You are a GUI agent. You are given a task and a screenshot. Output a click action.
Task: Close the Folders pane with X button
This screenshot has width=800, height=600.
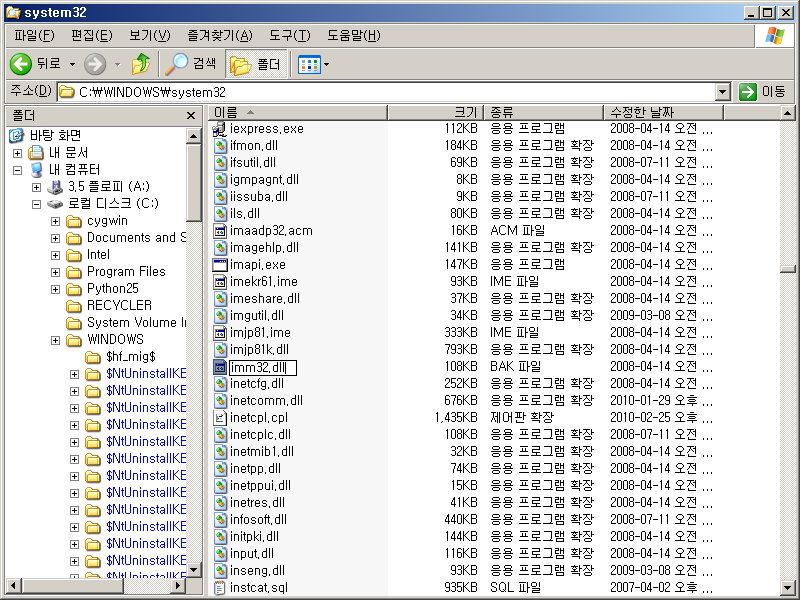click(x=191, y=116)
